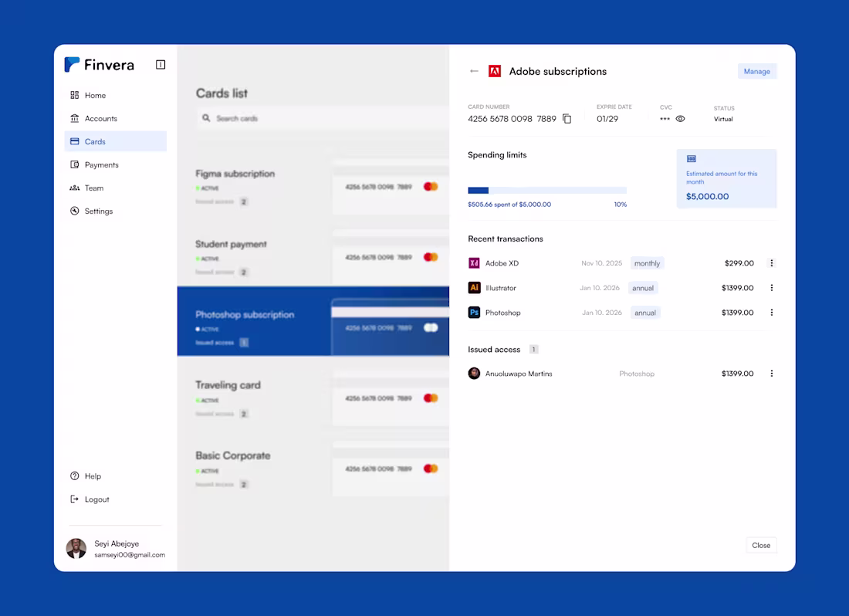The width and height of the screenshot is (849, 616).
Task: Click the Photoshop app icon
Action: pos(475,313)
